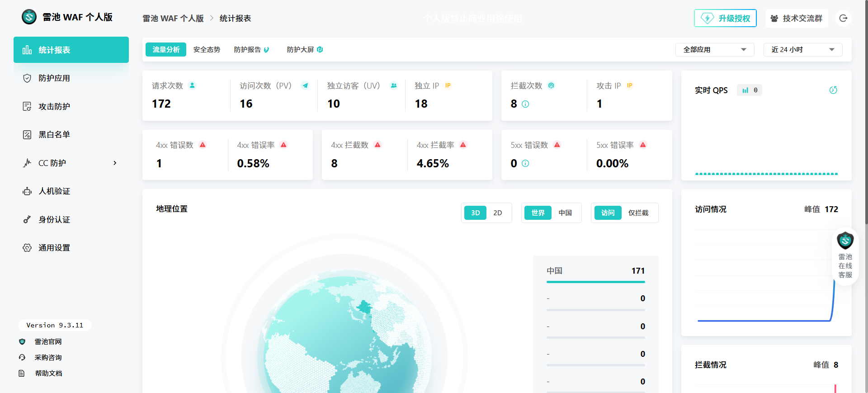Click the user icon next to 请求次数
This screenshot has width=868, height=393.
click(192, 85)
